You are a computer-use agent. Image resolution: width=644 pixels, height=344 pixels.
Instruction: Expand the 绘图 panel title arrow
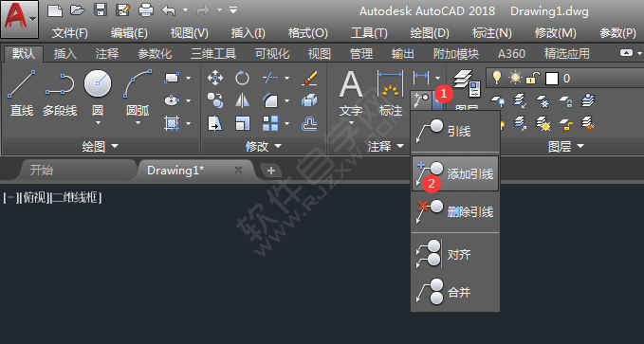(115, 146)
